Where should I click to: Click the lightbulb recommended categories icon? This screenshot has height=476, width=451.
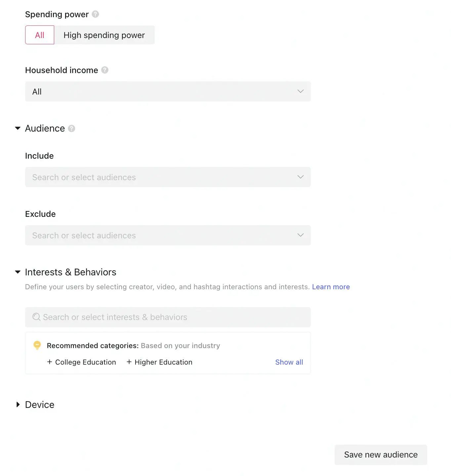click(x=37, y=345)
